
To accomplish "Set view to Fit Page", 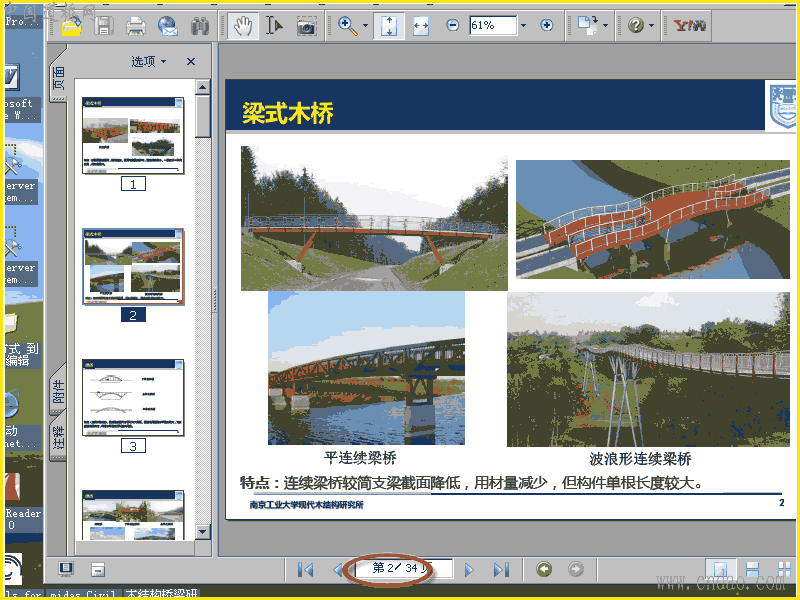I will 389,25.
